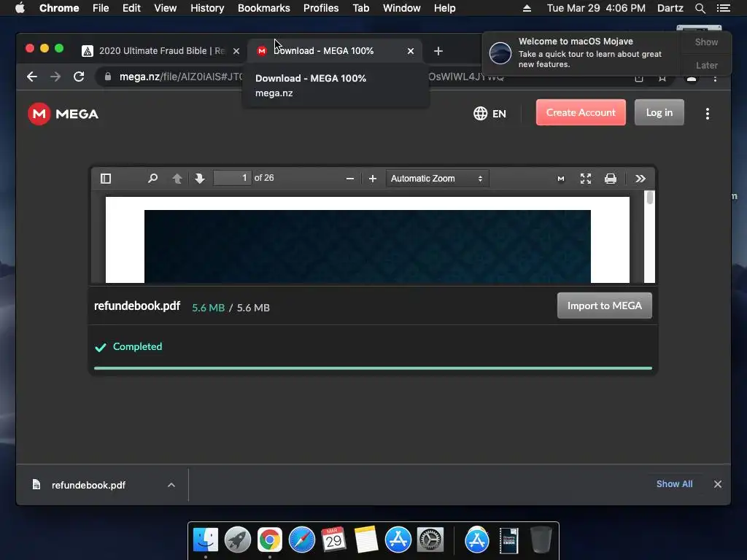
Task: Click the address bar lock icon
Action: [108, 77]
